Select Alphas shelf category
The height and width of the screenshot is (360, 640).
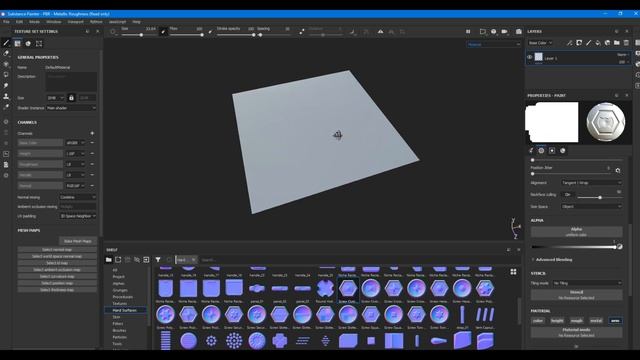coord(118,283)
